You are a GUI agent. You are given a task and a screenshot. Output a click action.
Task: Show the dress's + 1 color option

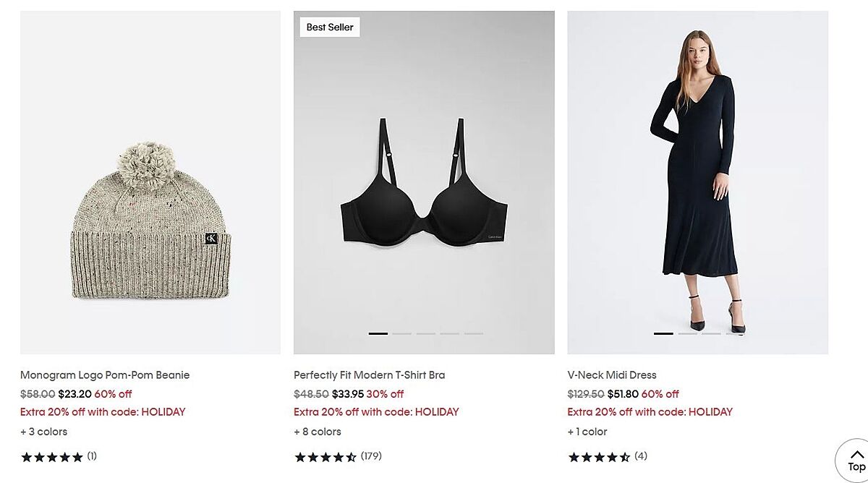click(587, 432)
